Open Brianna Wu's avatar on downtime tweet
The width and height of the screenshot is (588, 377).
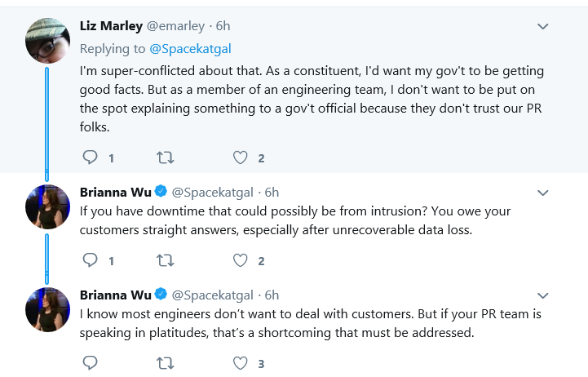[x=47, y=206]
